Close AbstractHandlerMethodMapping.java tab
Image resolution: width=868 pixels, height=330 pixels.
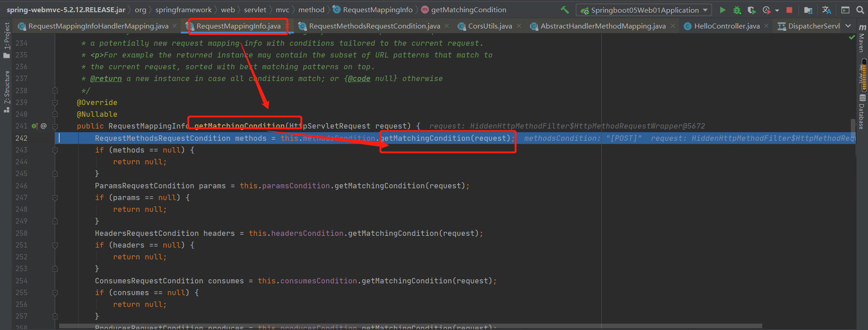pyautogui.click(x=672, y=26)
